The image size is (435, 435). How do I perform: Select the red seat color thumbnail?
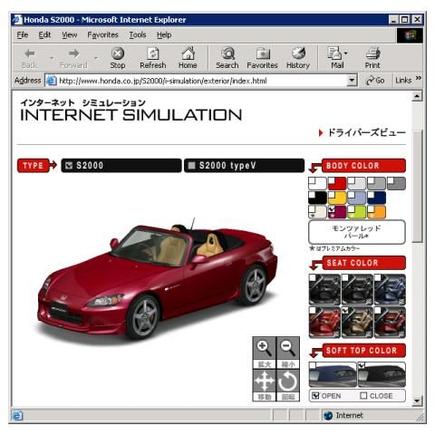coord(325,322)
